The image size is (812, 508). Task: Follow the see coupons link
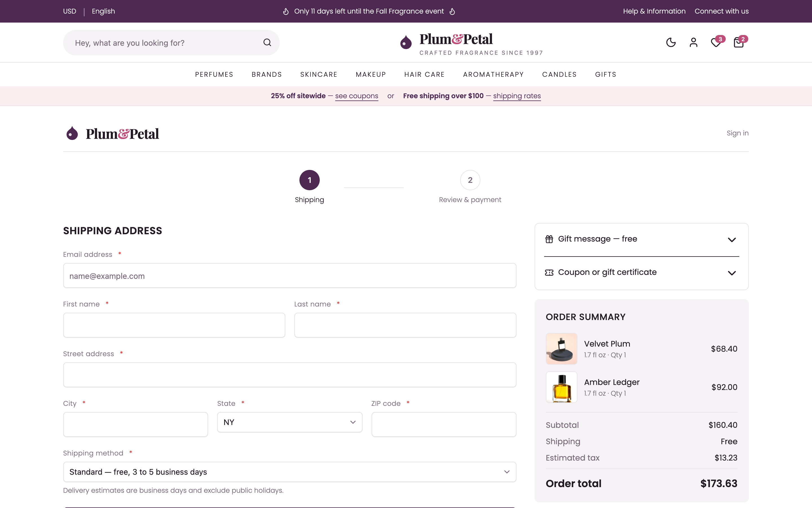(x=356, y=96)
